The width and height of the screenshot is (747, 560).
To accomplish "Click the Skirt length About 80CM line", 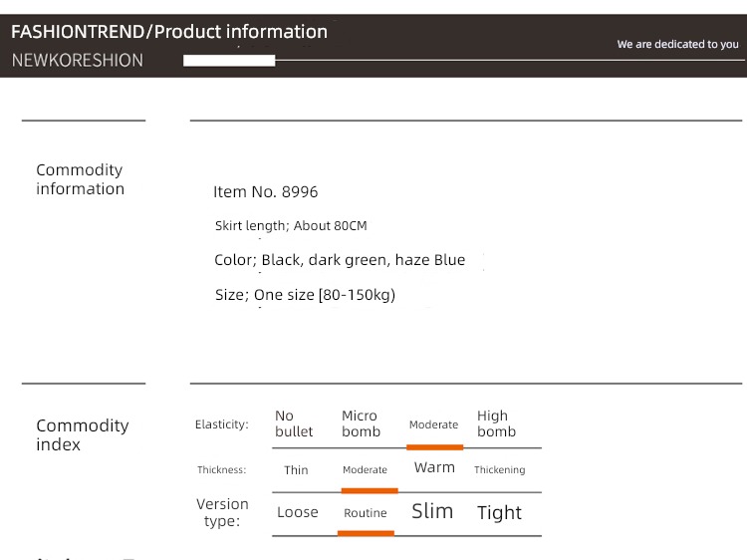I will point(291,225).
